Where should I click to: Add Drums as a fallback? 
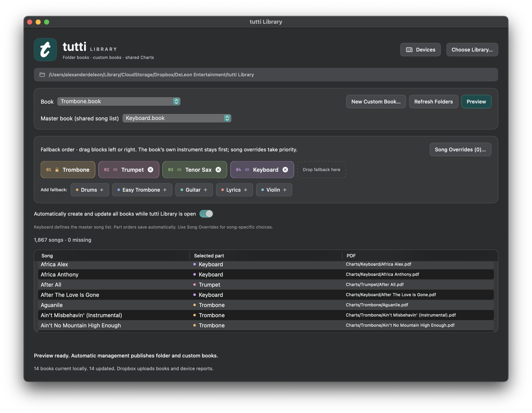[x=90, y=190]
